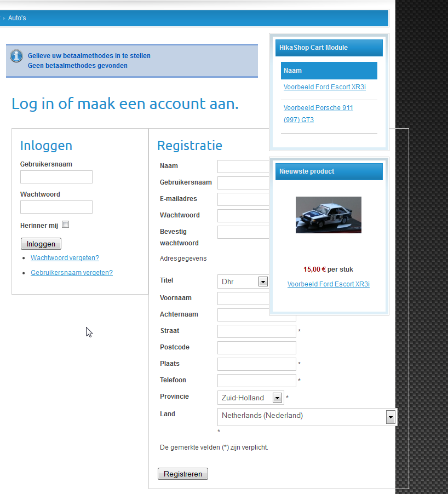Click the 15,00 € per stuk price
Screen dimensions: 448x494
328,269
